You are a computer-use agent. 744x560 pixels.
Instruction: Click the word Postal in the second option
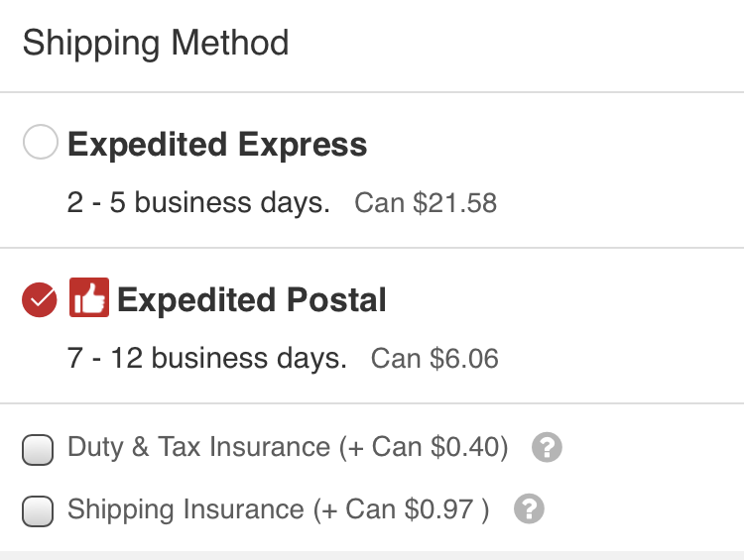click(x=334, y=299)
